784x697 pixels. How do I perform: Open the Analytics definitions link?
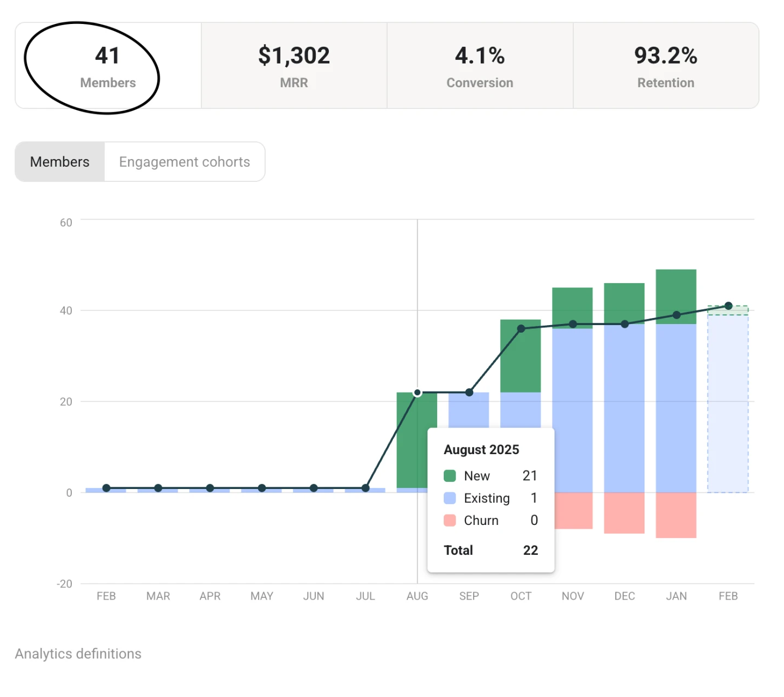[78, 653]
